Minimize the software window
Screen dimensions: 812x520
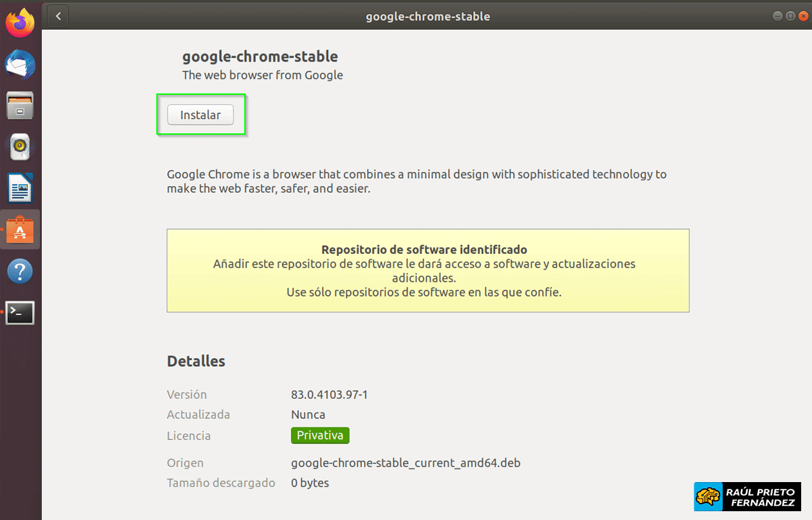(778, 15)
